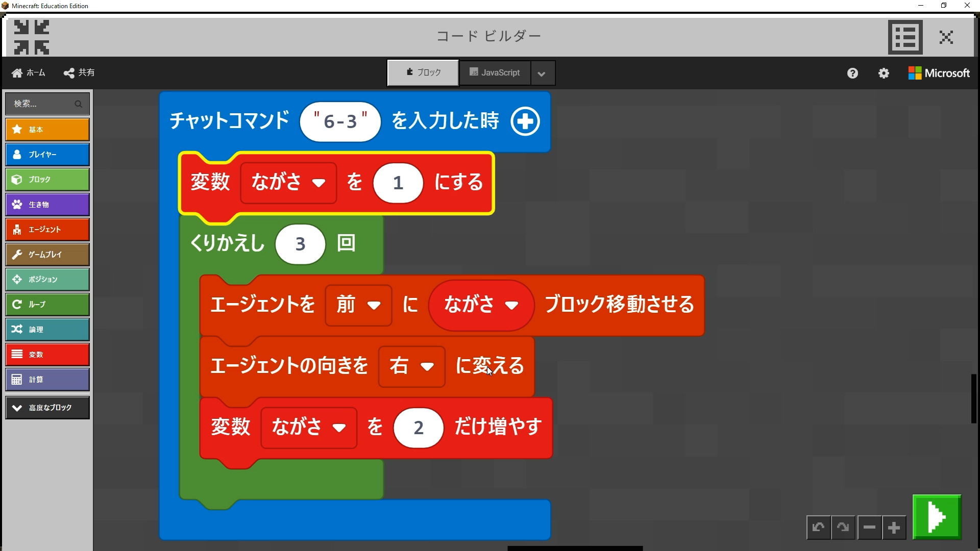Click the ホーム home link
Image resolution: width=980 pixels, height=551 pixels.
29,73
